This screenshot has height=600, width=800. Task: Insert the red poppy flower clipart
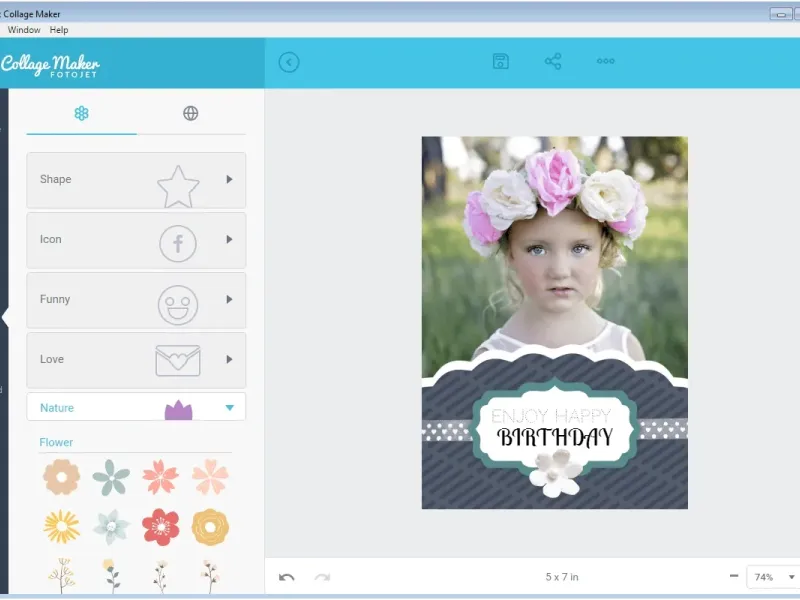161,527
